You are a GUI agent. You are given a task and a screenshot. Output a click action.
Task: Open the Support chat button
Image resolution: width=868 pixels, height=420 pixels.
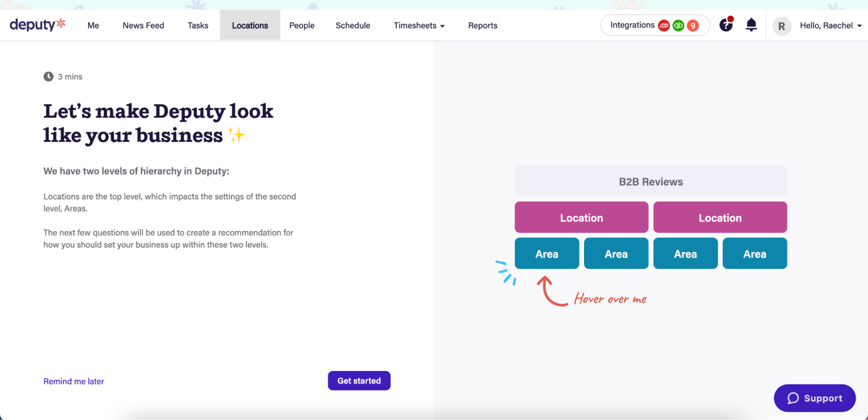[814, 398]
